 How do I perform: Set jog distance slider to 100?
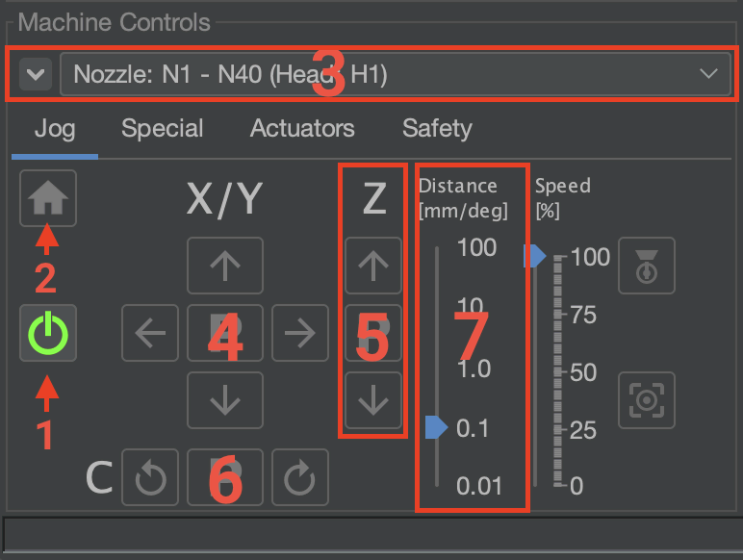[437, 249]
